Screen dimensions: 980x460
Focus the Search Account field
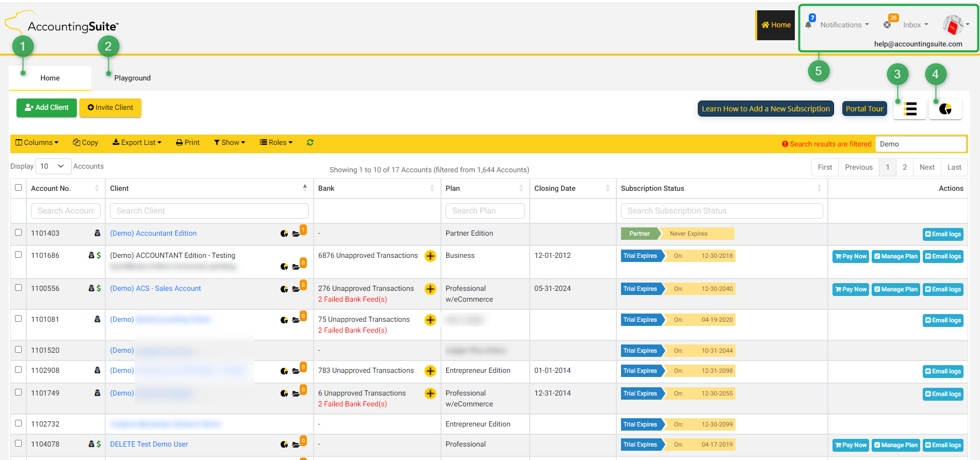(66, 210)
